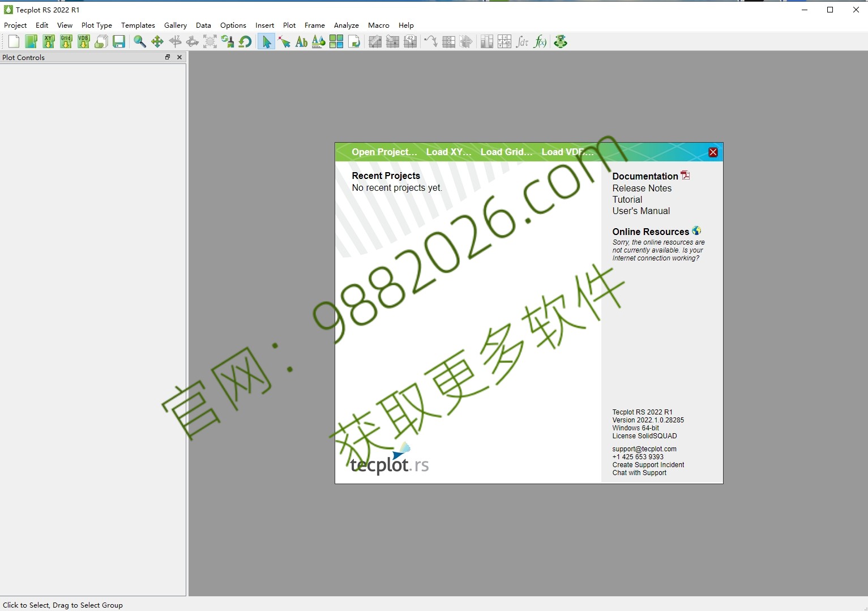Click the fit to view icon
Screen dimensions: 868x611
[x=210, y=41]
